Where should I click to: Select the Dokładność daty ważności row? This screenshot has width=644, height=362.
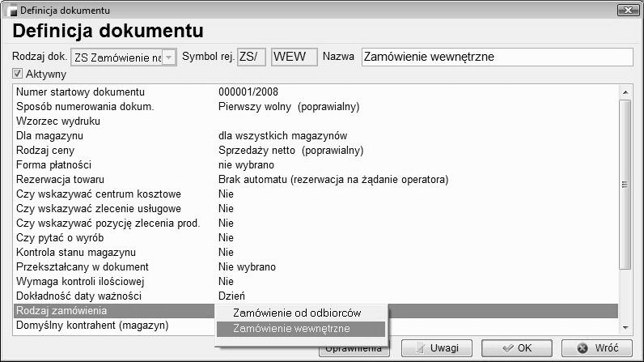click(x=316, y=296)
